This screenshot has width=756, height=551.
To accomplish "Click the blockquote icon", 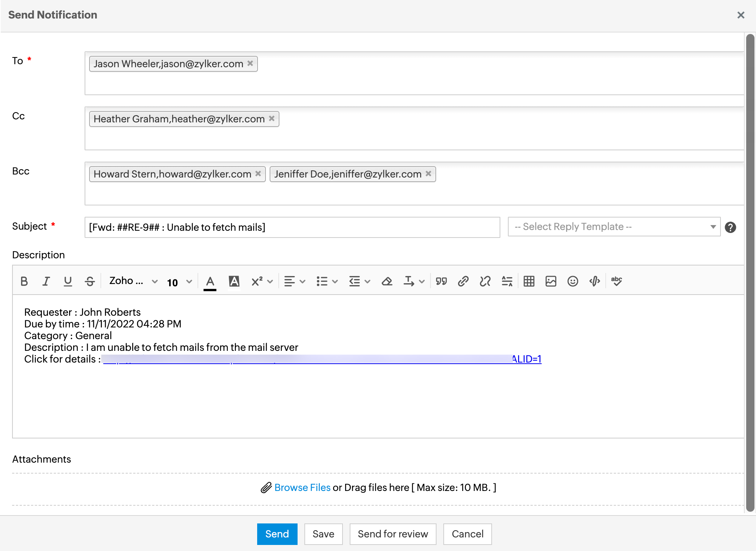I will pyautogui.click(x=441, y=281).
